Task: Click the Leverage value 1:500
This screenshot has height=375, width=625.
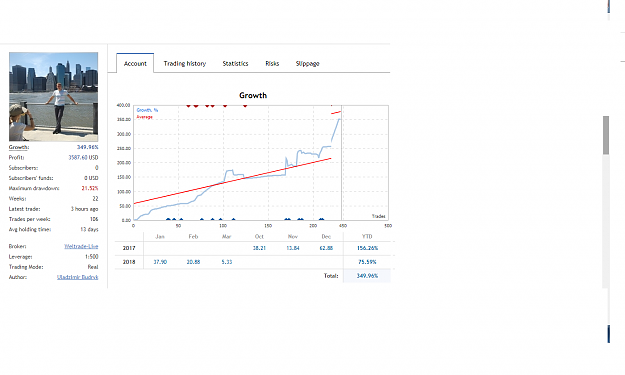Action: pyautogui.click(x=91, y=257)
